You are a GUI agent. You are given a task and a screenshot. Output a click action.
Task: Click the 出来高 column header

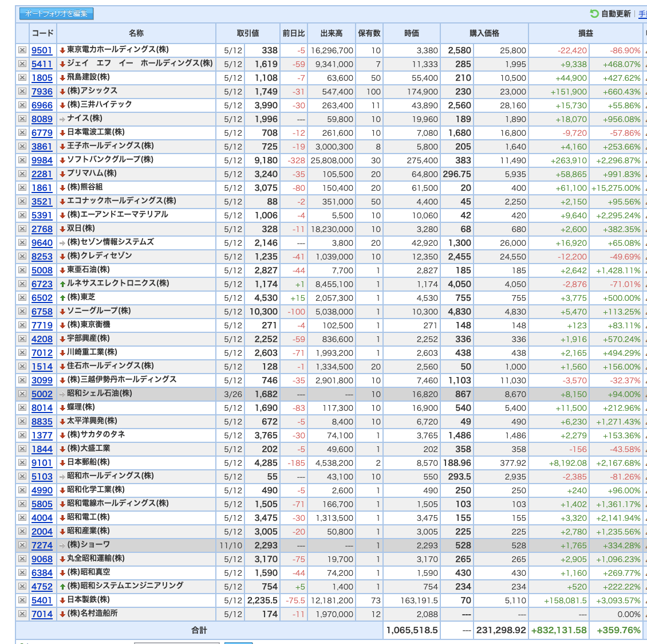[x=332, y=33]
